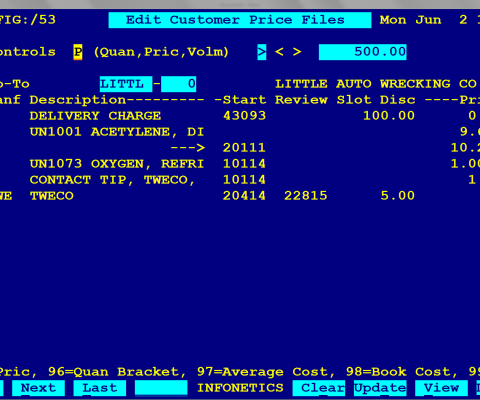Select the TWECO row description
Viewport: 480px width, 400px height.
[52, 196]
